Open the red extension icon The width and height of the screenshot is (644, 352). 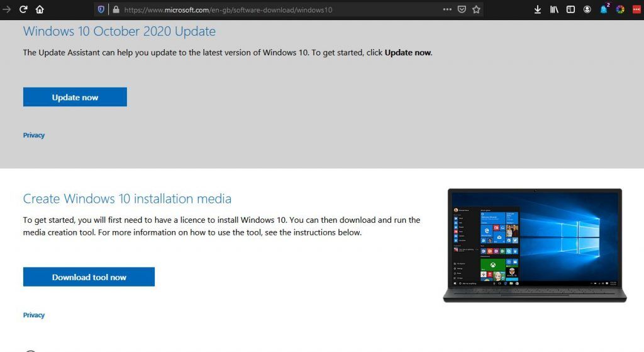(x=636, y=9)
